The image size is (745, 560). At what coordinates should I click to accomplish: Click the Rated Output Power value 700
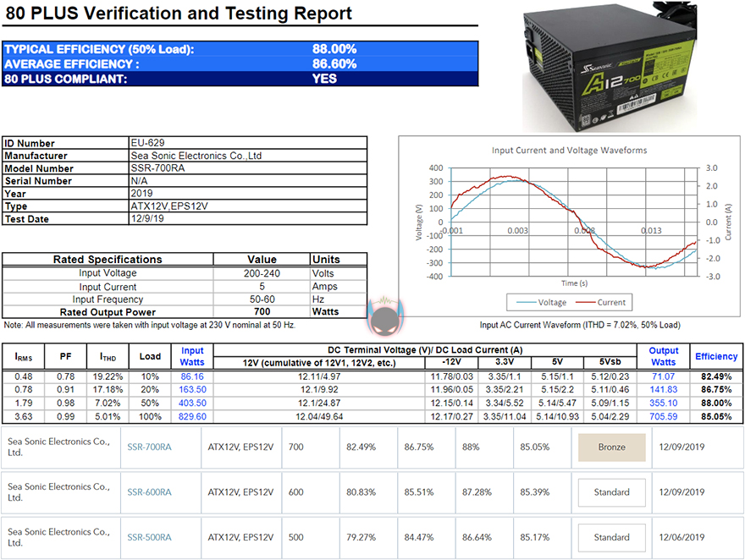(x=262, y=312)
